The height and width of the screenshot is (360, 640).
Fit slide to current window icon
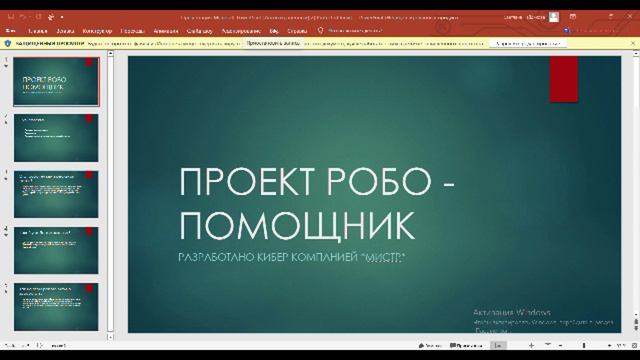[635, 346]
